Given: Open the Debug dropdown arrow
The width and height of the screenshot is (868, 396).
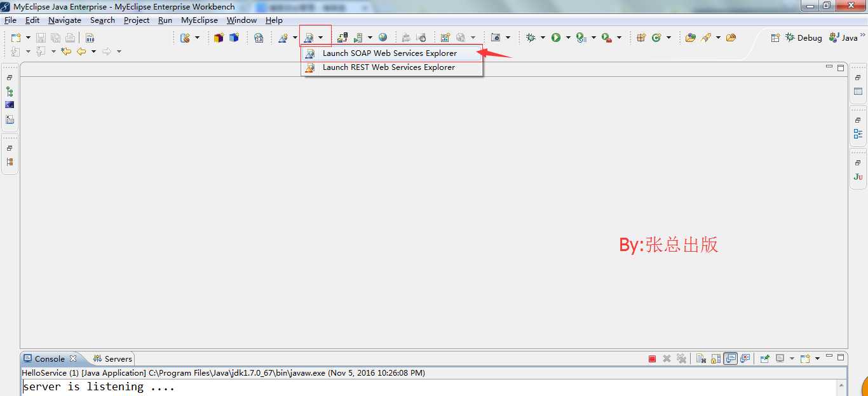Looking at the screenshot, I should pos(543,38).
